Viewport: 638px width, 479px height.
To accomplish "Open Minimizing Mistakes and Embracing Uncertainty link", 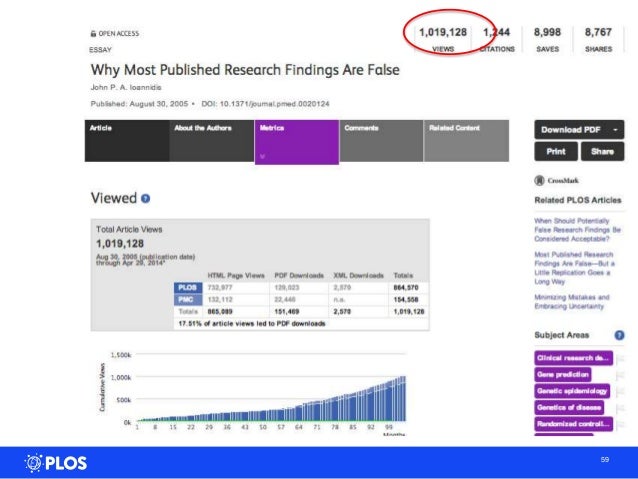I will pos(572,302).
